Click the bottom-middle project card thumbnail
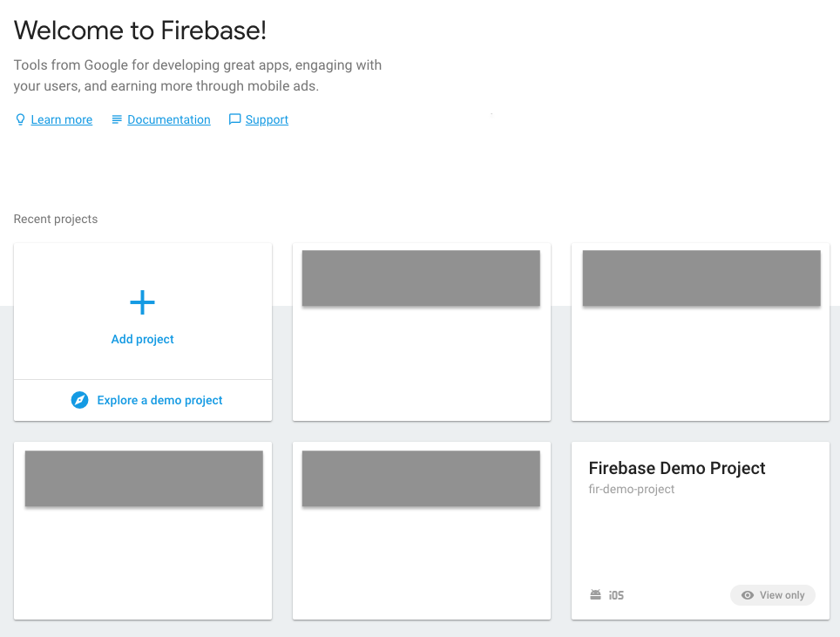 click(x=421, y=478)
